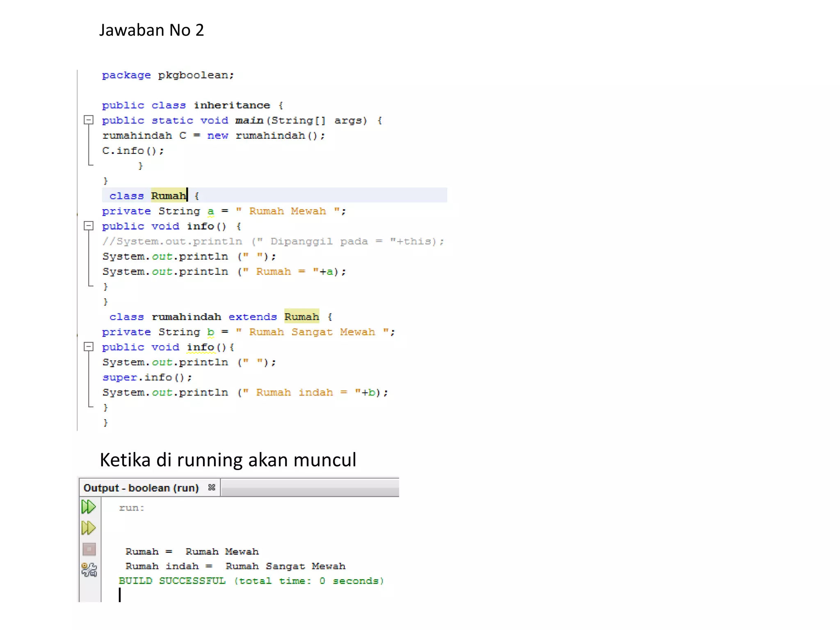
Task: Click the underlined variable a declaration
Action: (x=210, y=211)
